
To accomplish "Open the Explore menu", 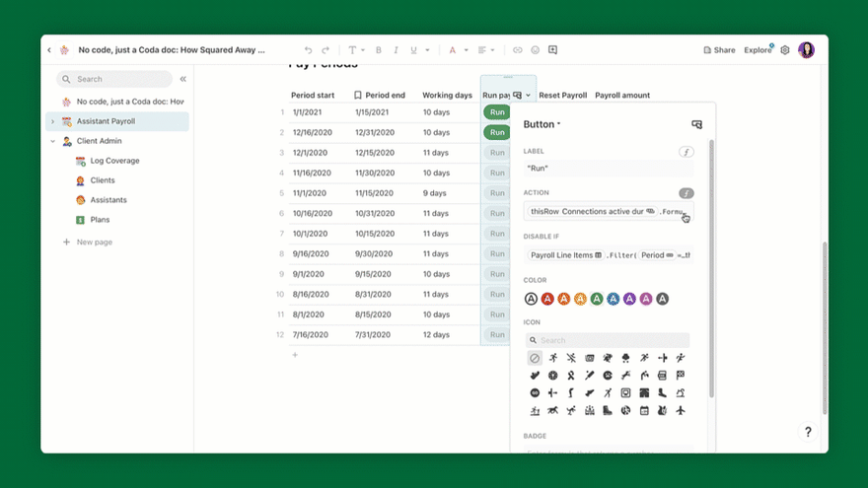I will click(758, 50).
